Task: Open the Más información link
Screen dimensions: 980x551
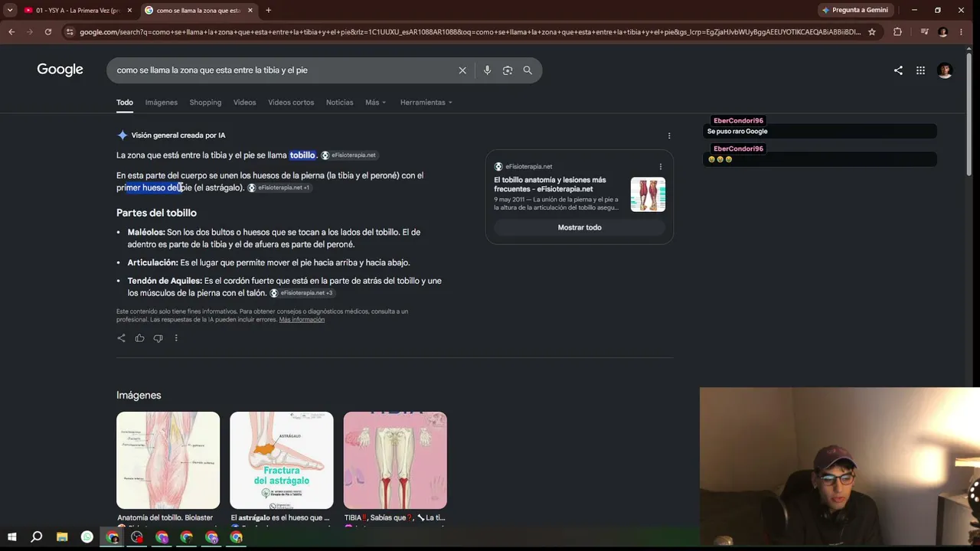Action: [302, 320]
